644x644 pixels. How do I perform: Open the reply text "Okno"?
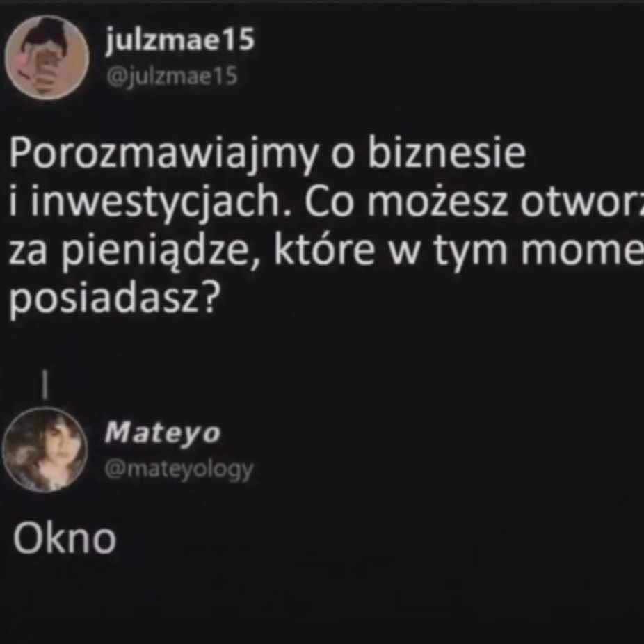pos(65,539)
